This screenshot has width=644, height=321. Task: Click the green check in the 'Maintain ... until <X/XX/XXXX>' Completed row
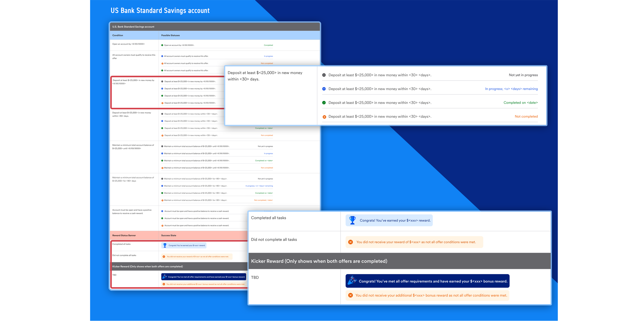162,161
